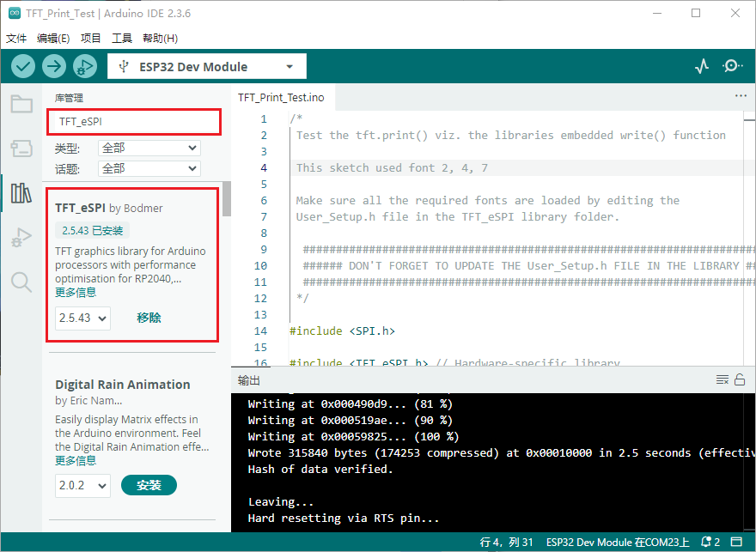Screen dimensions: 756x552
Task: Click line number 4 in gutter
Action: (x=264, y=168)
